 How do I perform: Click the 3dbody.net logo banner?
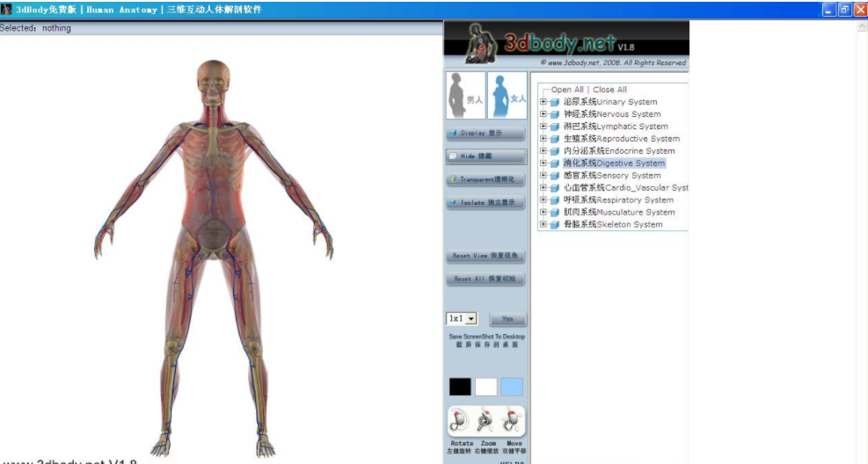pos(566,42)
